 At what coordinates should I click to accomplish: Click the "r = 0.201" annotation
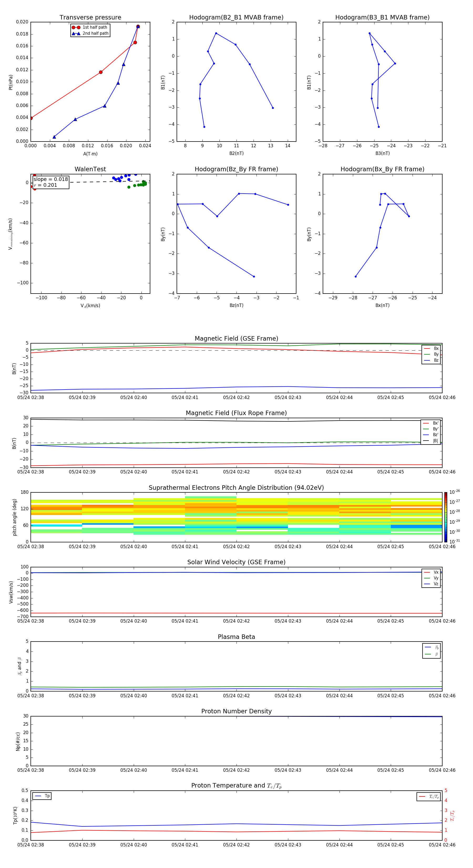45,185
